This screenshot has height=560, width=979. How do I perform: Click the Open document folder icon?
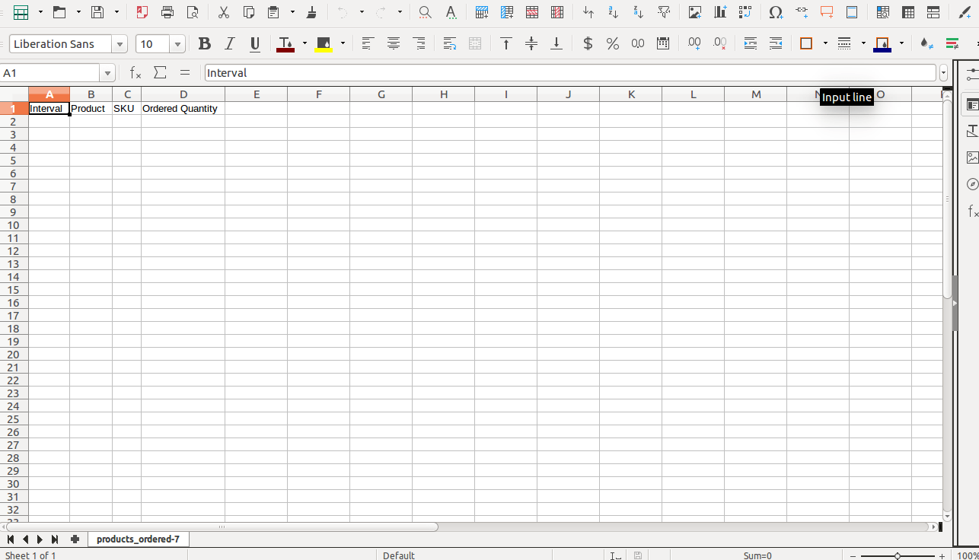tap(59, 12)
